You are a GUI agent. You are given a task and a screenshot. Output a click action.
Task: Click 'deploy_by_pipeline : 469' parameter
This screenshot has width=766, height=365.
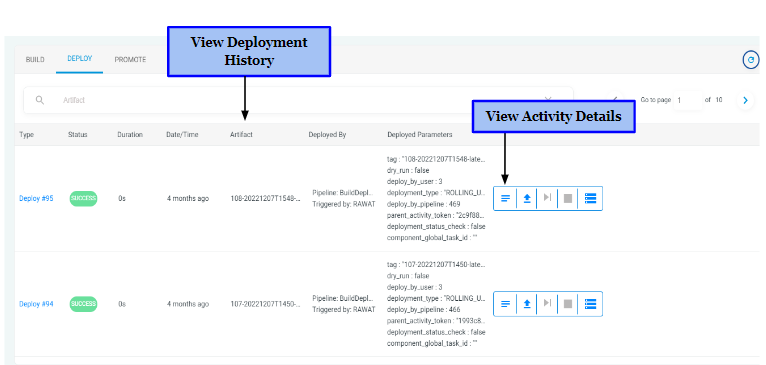point(424,204)
